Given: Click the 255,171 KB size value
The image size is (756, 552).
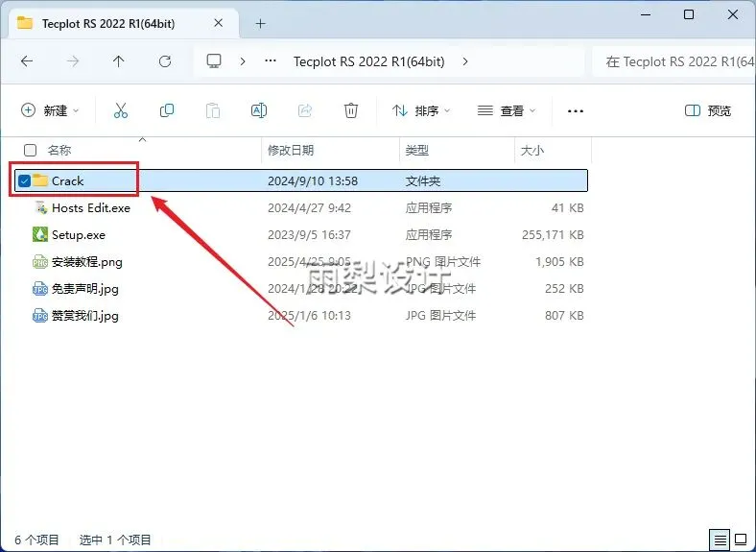Looking at the screenshot, I should coord(553,235).
